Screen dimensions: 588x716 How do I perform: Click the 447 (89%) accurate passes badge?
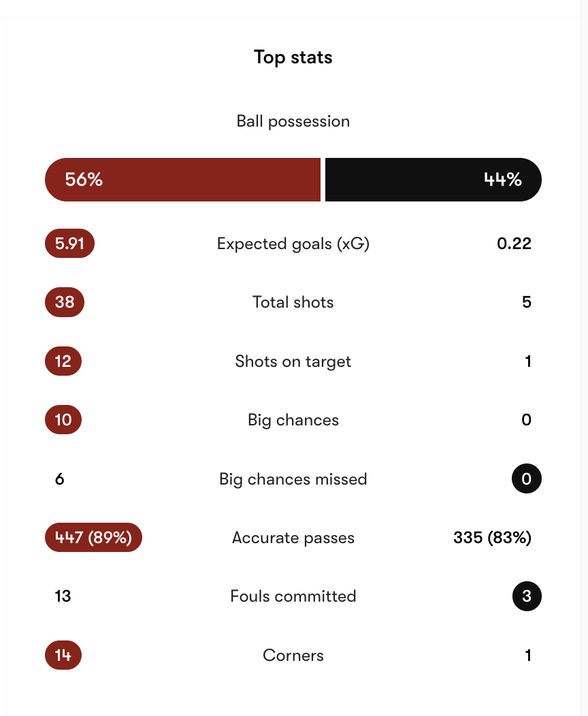[93, 538]
